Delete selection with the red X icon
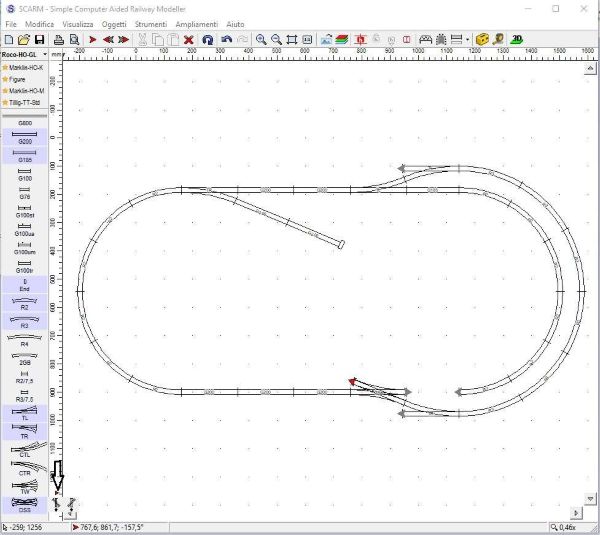Screen dimensions: 600x535 tap(187, 39)
